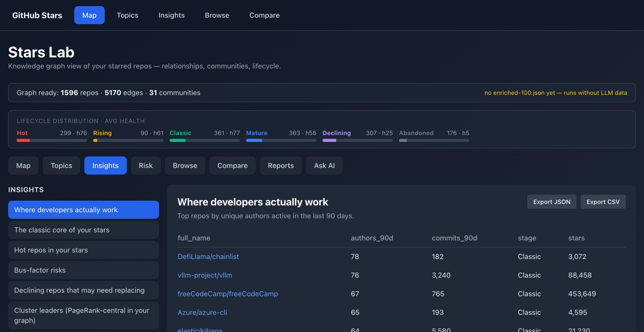The width and height of the screenshot is (644, 332).
Task: Click the Mature lifecycle health bar
Action: click(281, 140)
